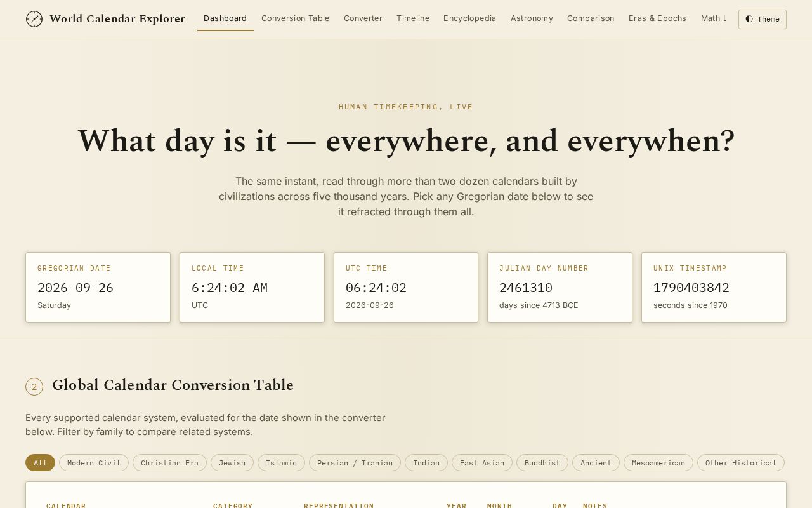
Task: Select the Eras & Epochs tab
Action: (657, 18)
